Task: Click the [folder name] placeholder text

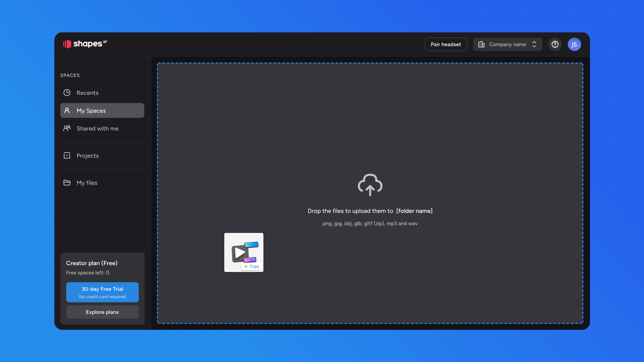Action: [414, 211]
